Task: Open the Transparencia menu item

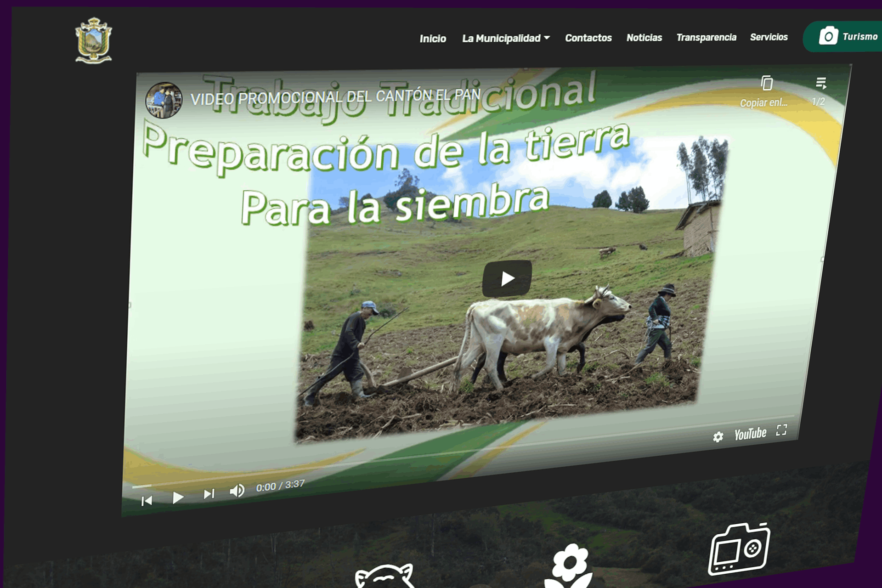Action: pyautogui.click(x=706, y=37)
